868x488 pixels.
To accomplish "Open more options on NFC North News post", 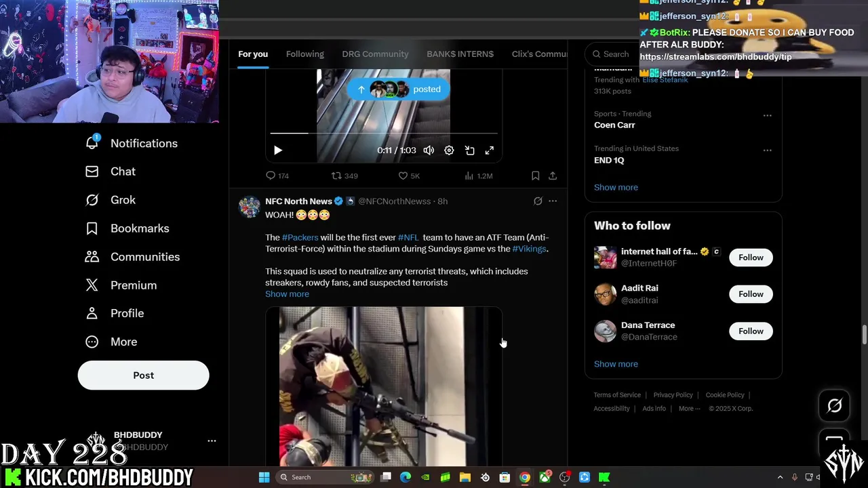I will [x=553, y=201].
